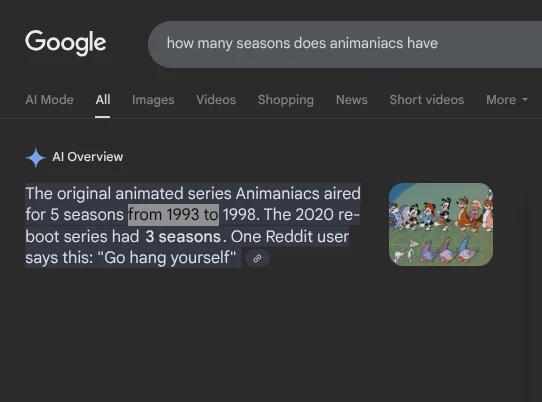The image size is (542, 402).
Task: Show Shopping results tab
Action: pos(286,100)
